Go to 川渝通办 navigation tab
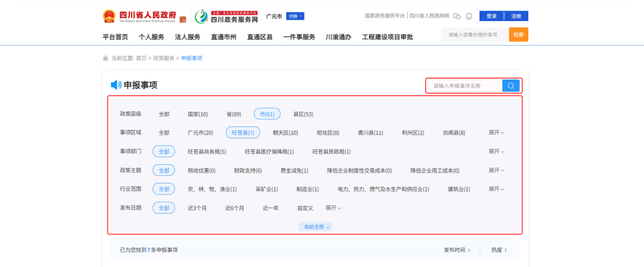This screenshot has height=267, width=644. (338, 37)
